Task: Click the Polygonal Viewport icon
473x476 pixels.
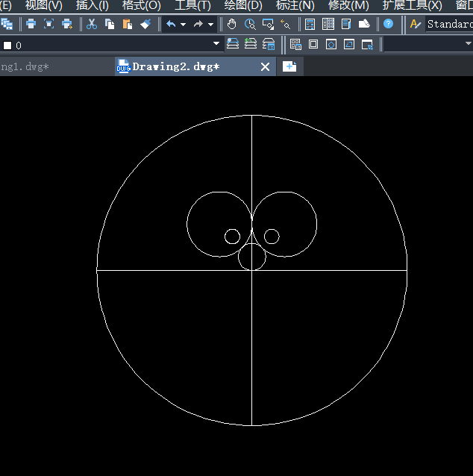Action: tap(331, 45)
